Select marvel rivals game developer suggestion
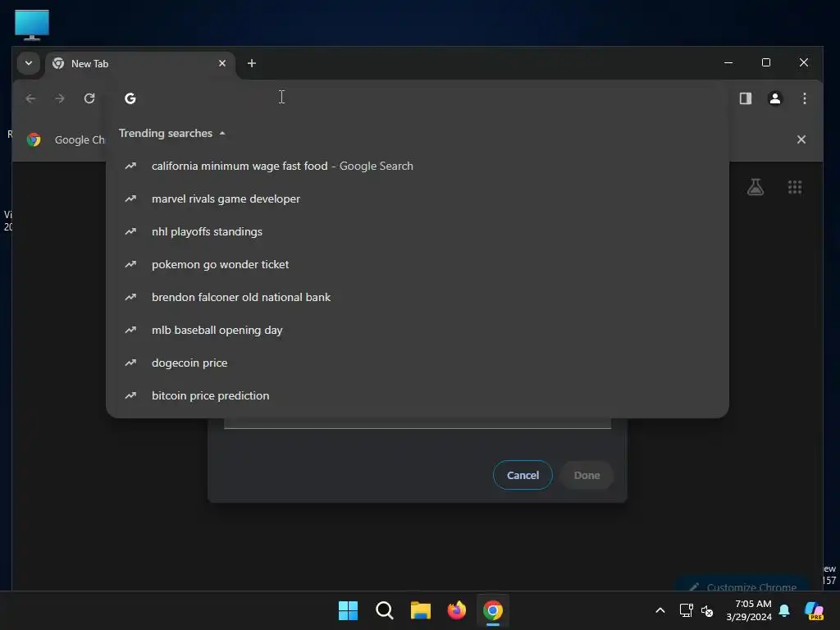Viewport: 840px width, 630px height. click(418, 199)
